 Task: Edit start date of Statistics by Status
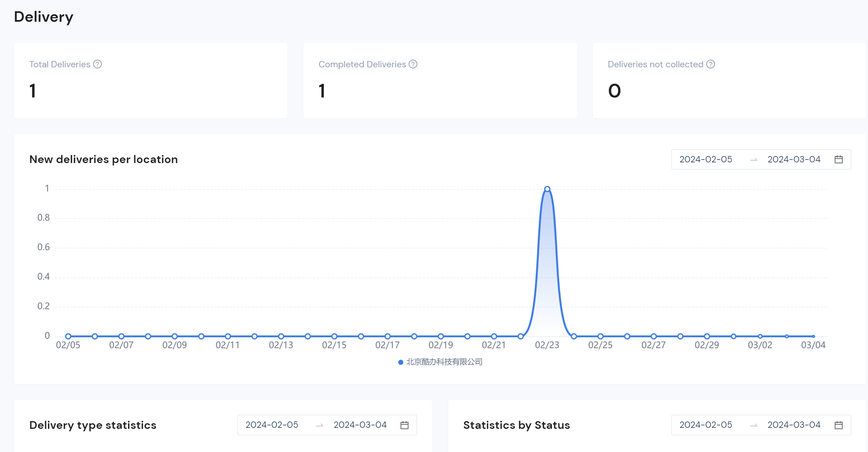pyautogui.click(x=706, y=425)
